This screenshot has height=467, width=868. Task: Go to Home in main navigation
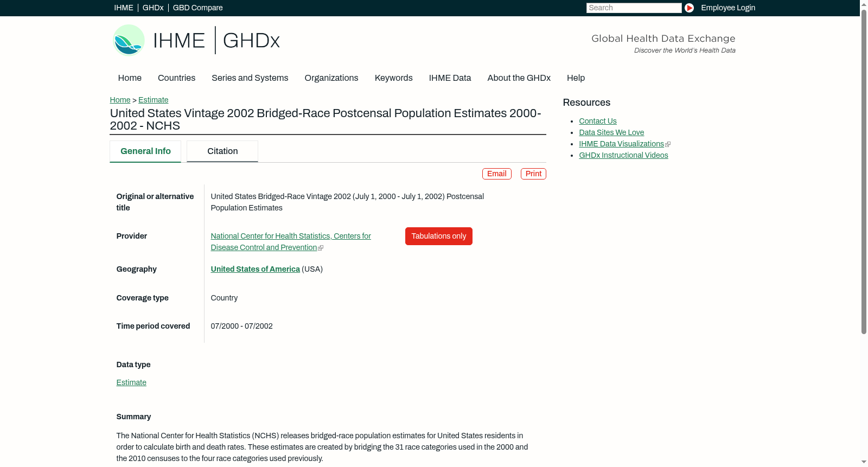pos(130,78)
